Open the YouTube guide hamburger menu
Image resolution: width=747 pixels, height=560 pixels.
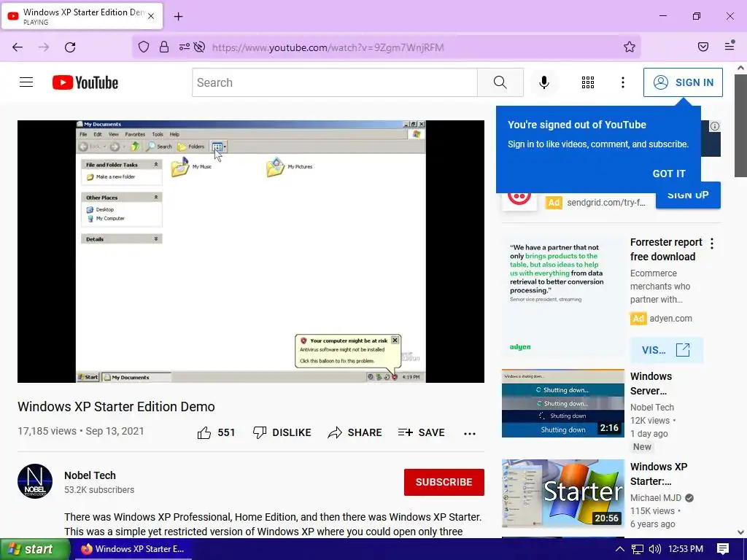26,82
